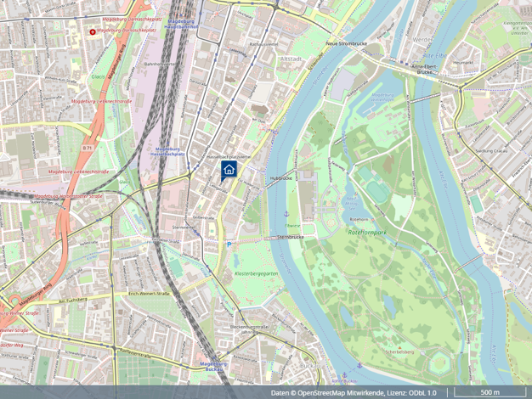The height and width of the screenshot is (399, 532).
Task: Click the blue home location marker
Action: [229, 169]
